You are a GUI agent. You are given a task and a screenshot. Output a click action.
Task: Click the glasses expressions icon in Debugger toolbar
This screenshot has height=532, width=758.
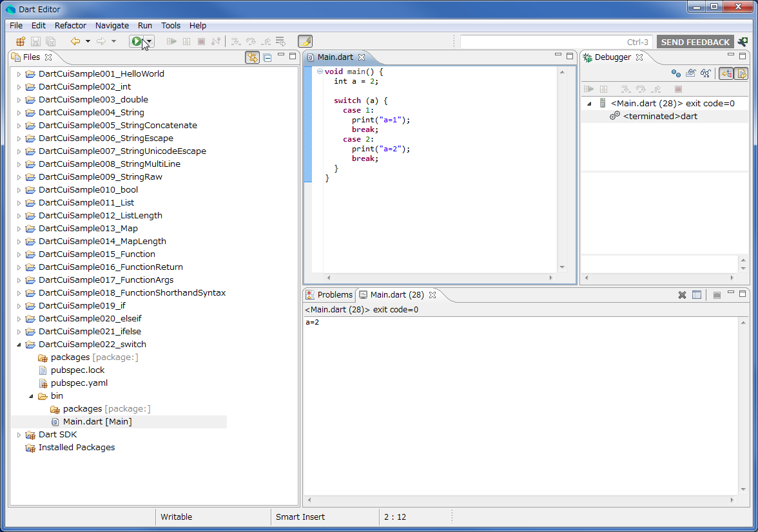point(706,73)
